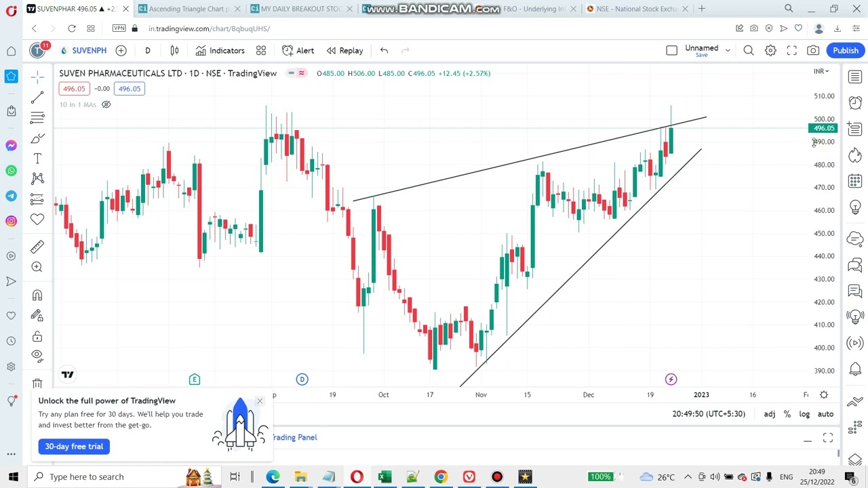Screen dimensions: 868x488
Task: Toggle auto scale
Action: [x=825, y=414]
